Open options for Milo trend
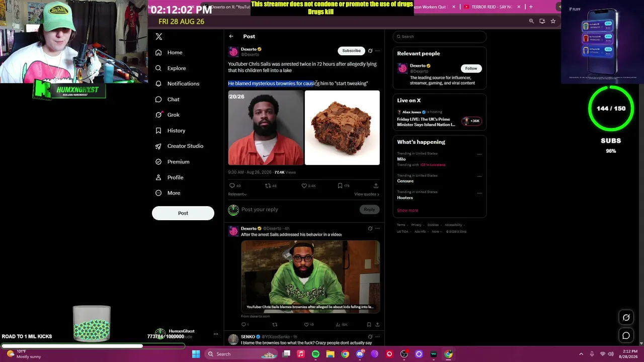 (479, 154)
